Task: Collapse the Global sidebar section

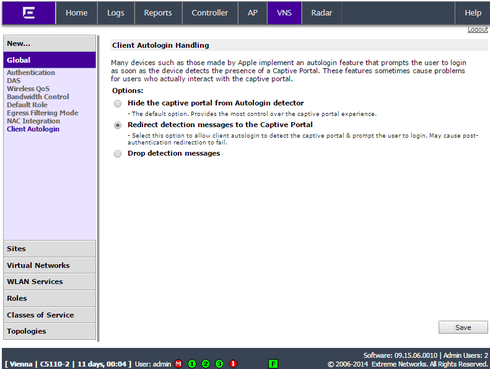Action: pos(50,60)
